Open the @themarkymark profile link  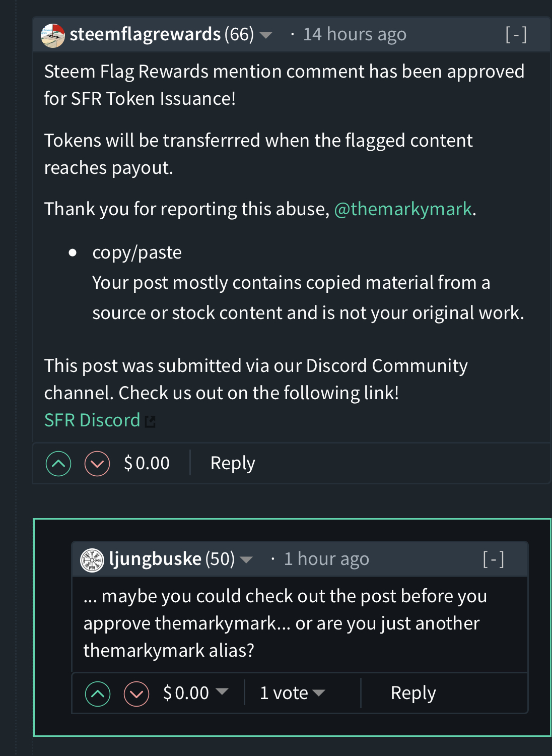403,209
